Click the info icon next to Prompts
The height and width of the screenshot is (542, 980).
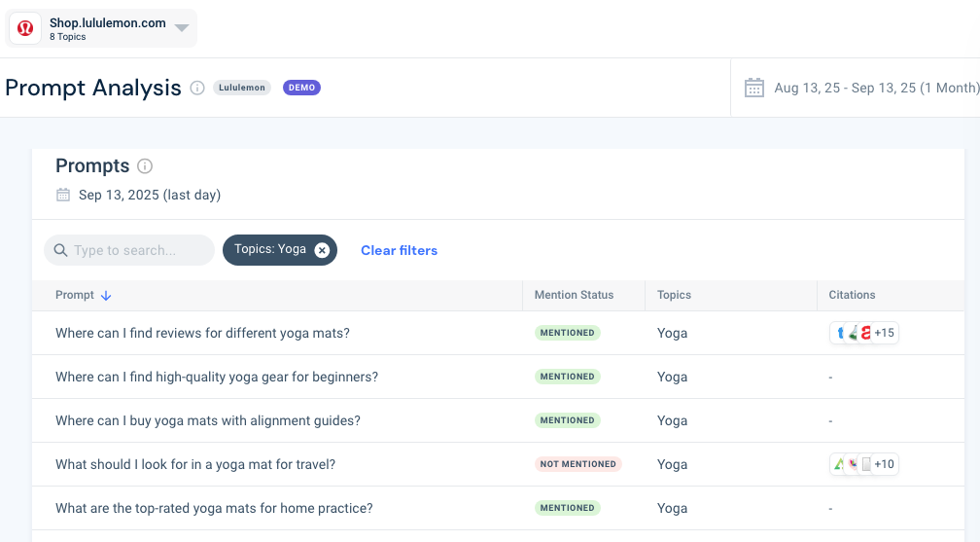pyautogui.click(x=145, y=165)
